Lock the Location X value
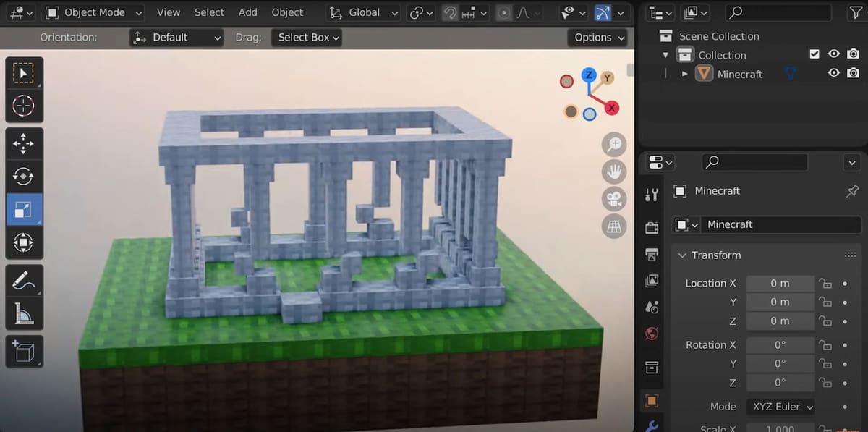Screen dimensions: 868x432 825,284
